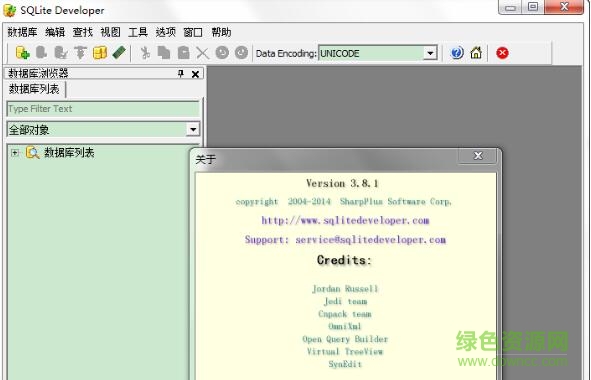Click the SQLite Developer app icon in title bar
The height and width of the screenshot is (380, 591).
(9, 11)
